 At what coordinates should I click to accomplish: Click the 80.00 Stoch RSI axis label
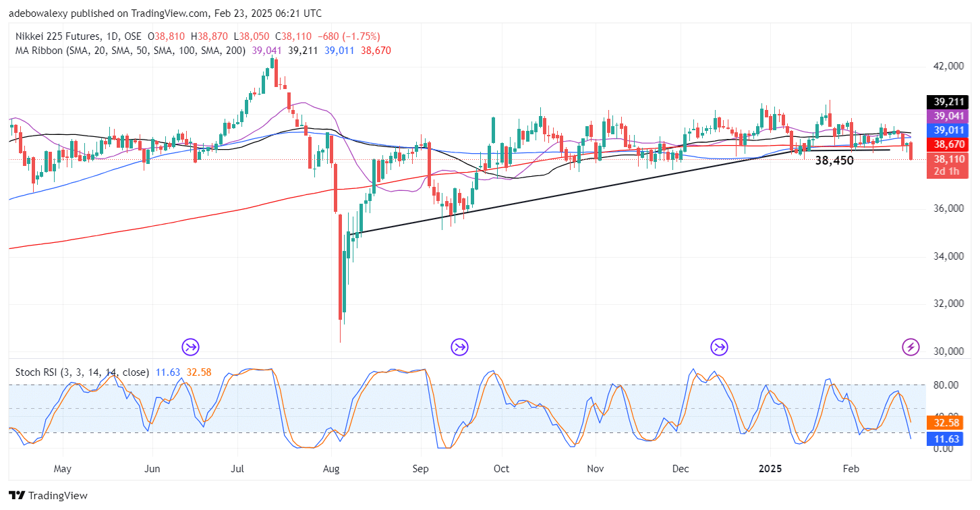click(947, 385)
